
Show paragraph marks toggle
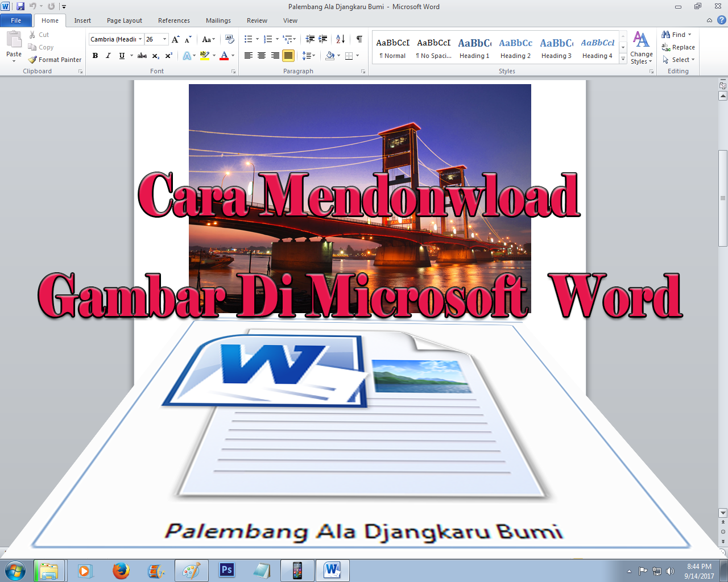point(359,39)
